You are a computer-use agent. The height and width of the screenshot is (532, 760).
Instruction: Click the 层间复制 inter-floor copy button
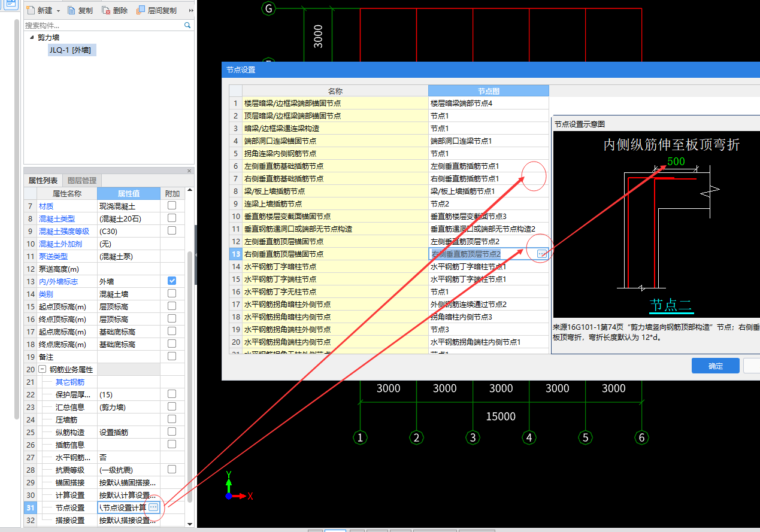(x=156, y=10)
